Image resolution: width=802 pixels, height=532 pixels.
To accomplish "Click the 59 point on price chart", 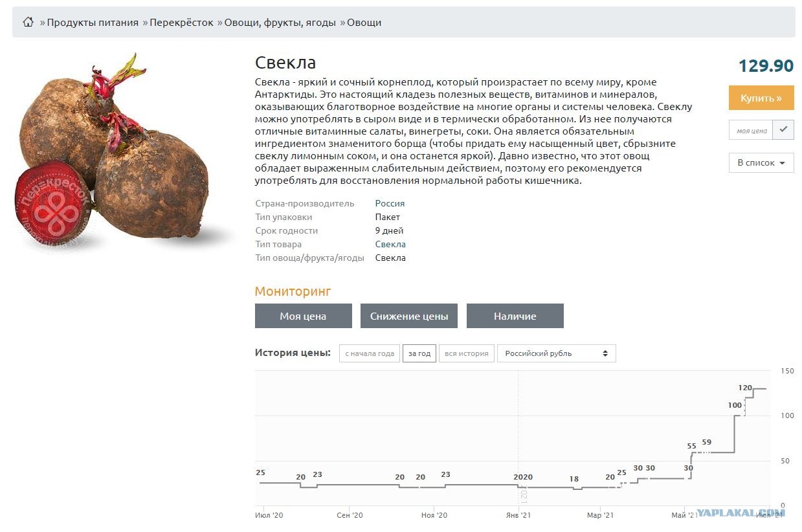I will click(x=707, y=443).
